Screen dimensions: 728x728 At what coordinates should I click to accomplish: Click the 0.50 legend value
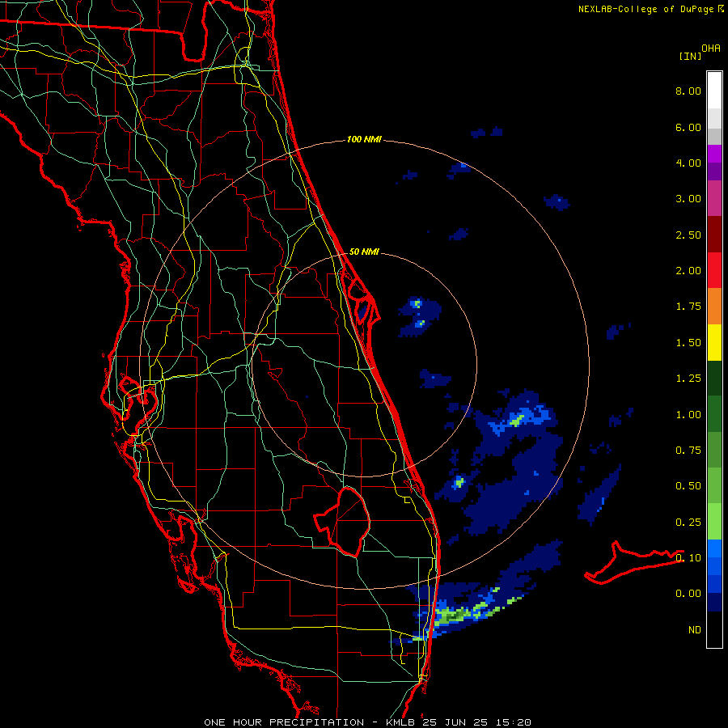pos(688,486)
